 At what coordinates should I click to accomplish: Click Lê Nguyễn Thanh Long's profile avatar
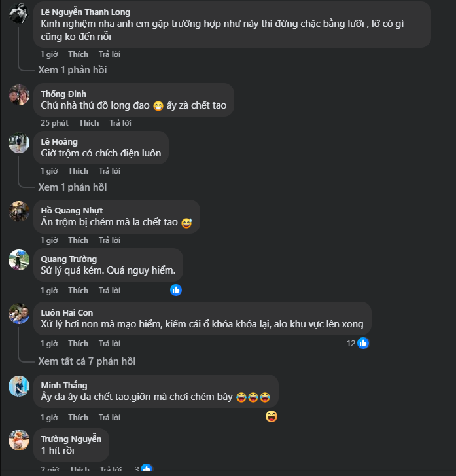coord(18,13)
